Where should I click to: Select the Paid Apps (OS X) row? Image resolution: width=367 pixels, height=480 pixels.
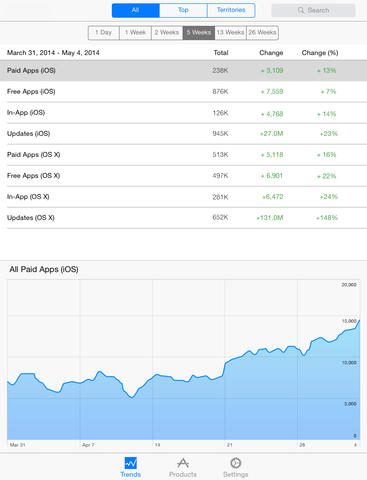coord(183,155)
